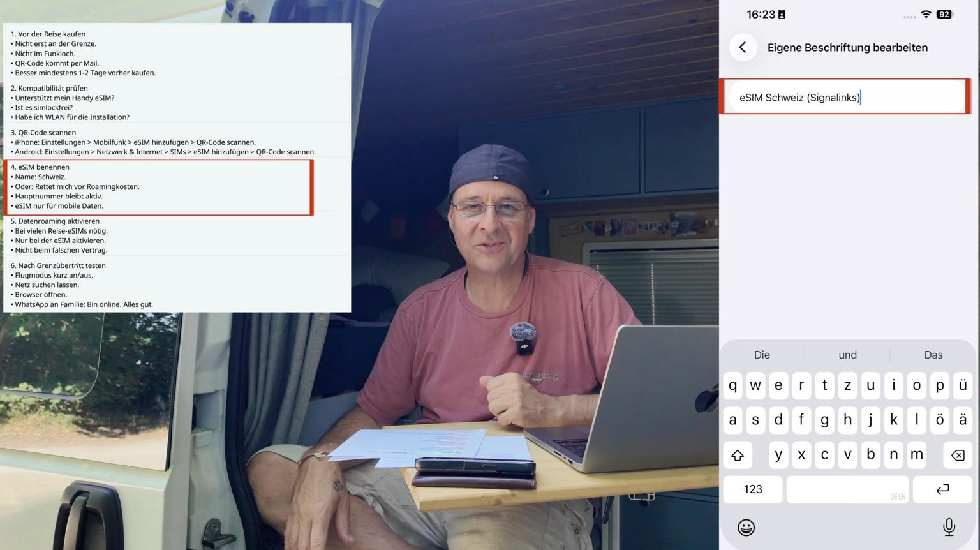Tap the space bar key

(847, 489)
